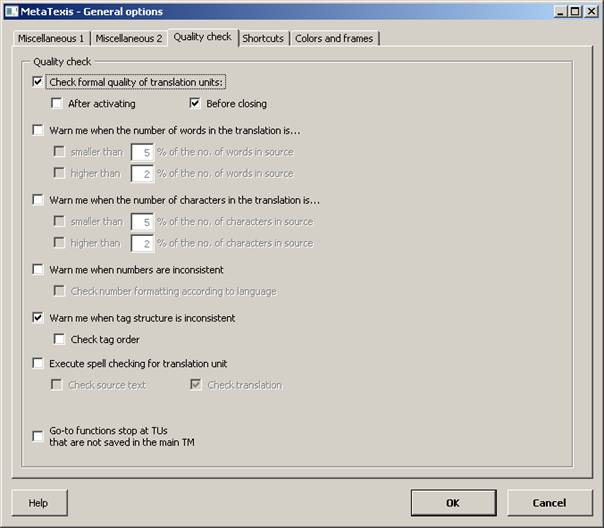The image size is (604, 528).
Task: Click Check number formatting according to language checkbox
Action: (59, 291)
